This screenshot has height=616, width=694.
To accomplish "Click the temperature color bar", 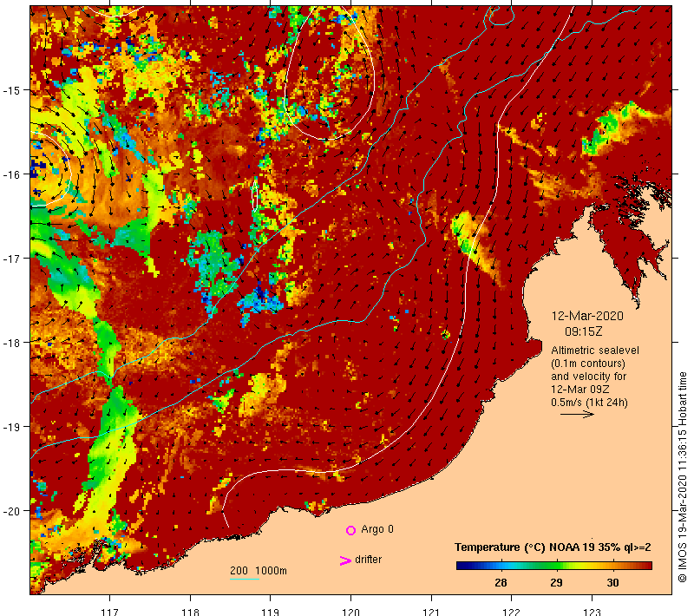I will [x=554, y=566].
